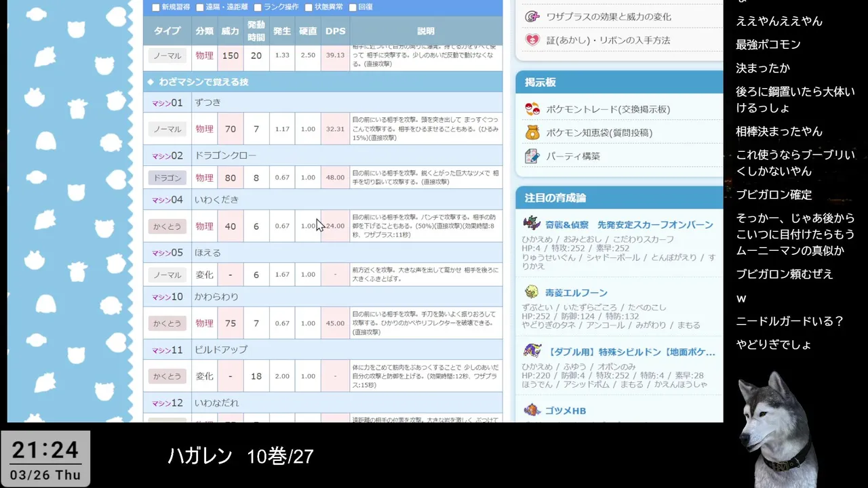Click マシン12 label
Screen dimensions: 868x488
(167, 403)
